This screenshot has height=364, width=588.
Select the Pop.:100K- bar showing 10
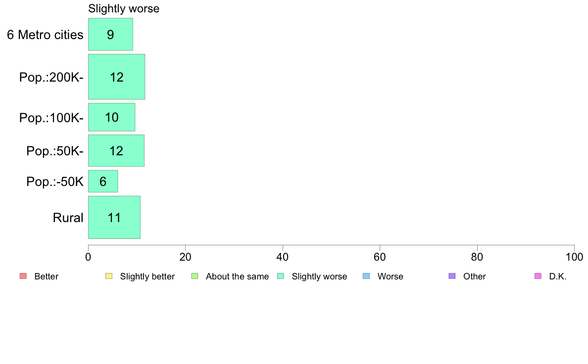pyautogui.click(x=112, y=117)
